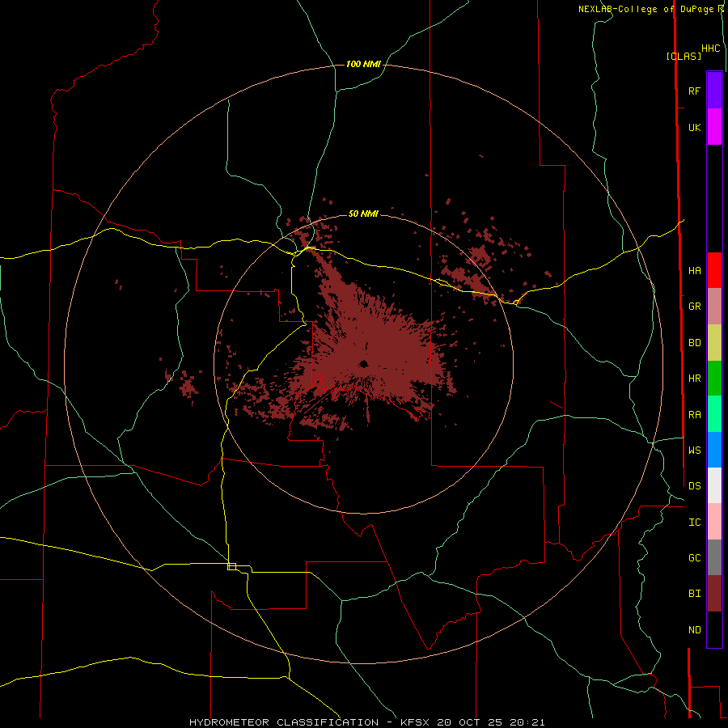Click the BD yellow legend swatch

coord(714,343)
